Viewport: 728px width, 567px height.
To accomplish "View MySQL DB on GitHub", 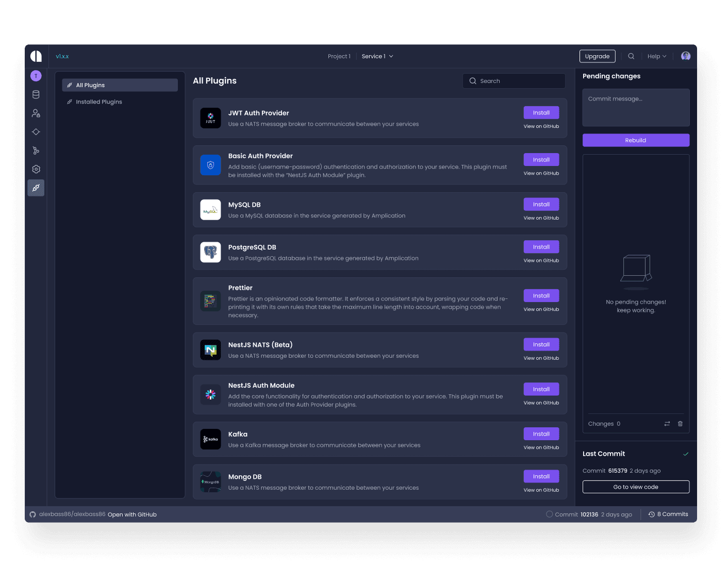I will (x=541, y=218).
